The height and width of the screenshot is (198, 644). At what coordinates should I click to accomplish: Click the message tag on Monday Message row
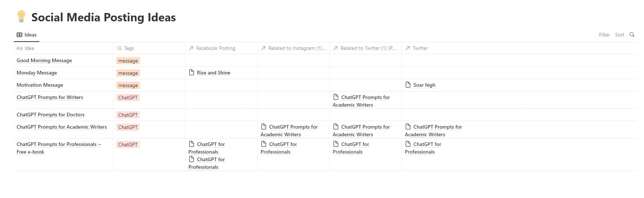coord(128,73)
